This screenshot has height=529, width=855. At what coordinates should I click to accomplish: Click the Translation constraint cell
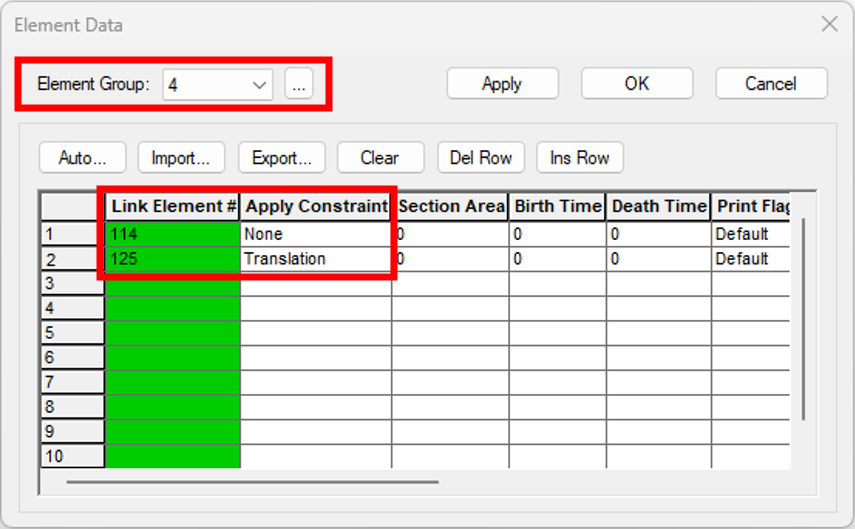tap(316, 259)
